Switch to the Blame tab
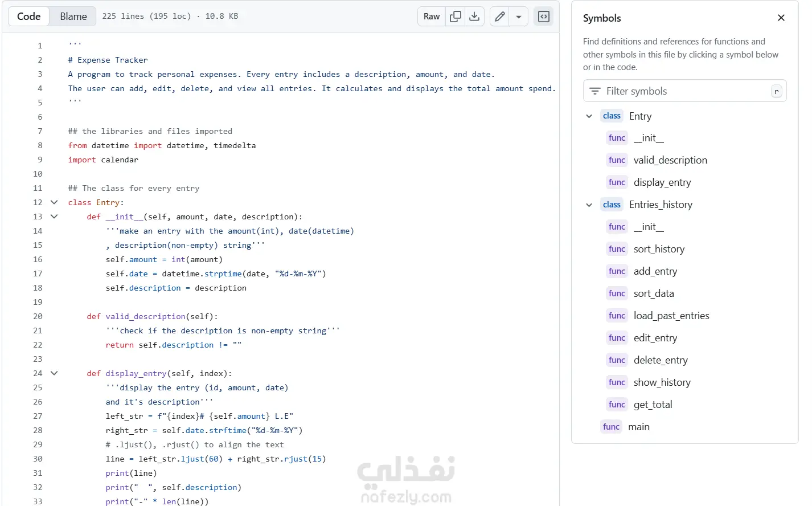The image size is (812, 506). point(73,17)
